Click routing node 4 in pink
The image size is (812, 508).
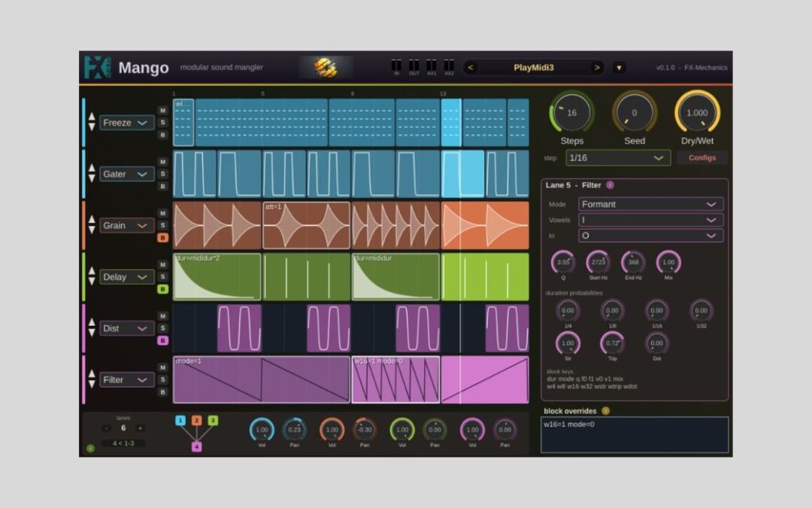click(197, 446)
